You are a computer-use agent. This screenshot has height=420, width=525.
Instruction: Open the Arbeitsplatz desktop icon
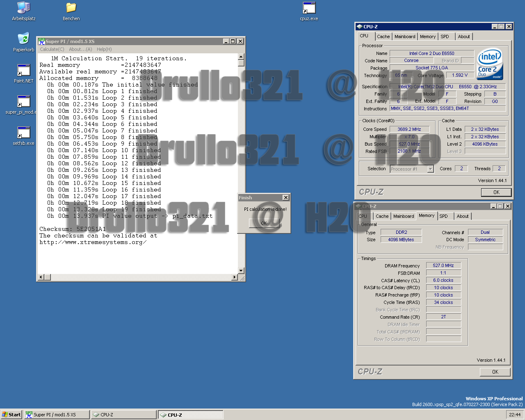(x=24, y=11)
